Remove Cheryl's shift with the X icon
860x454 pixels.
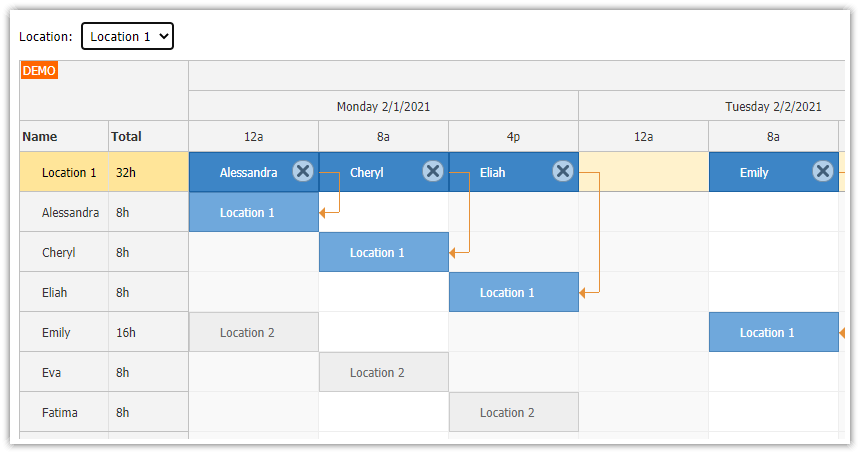tap(433, 171)
